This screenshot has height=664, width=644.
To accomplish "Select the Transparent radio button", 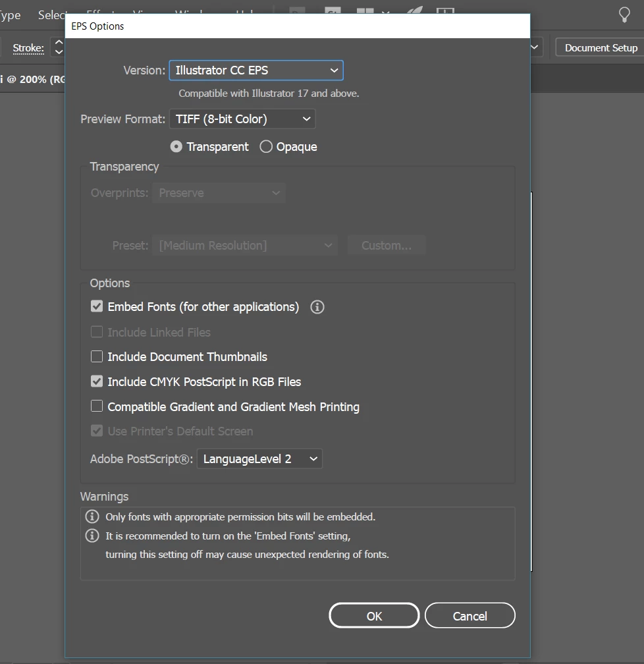I will (x=176, y=146).
